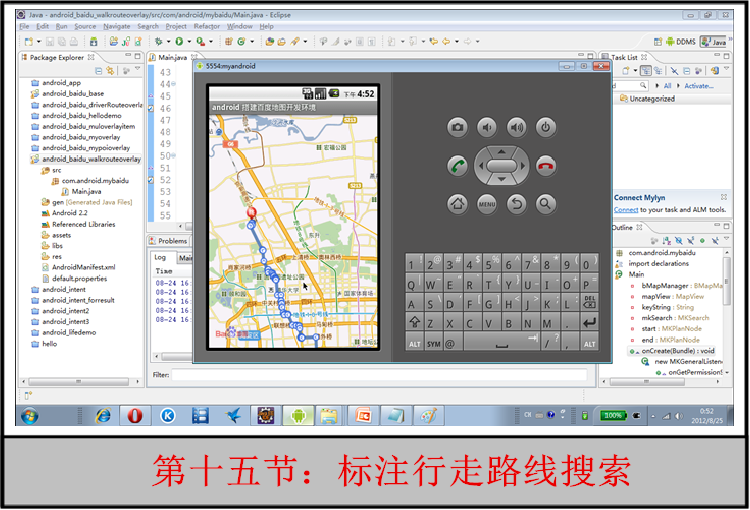750x510 pixels.
Task: Open Internet Explorer from the taskbar
Action: tap(103, 416)
